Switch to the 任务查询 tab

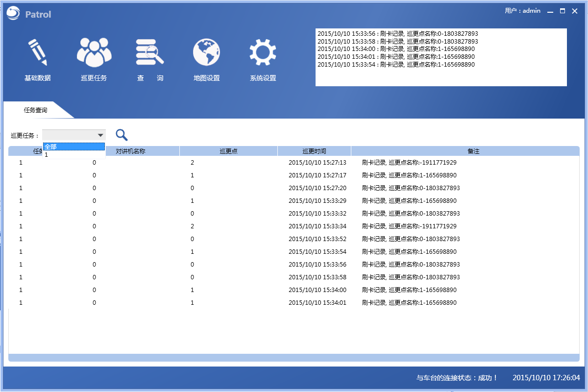[36, 110]
